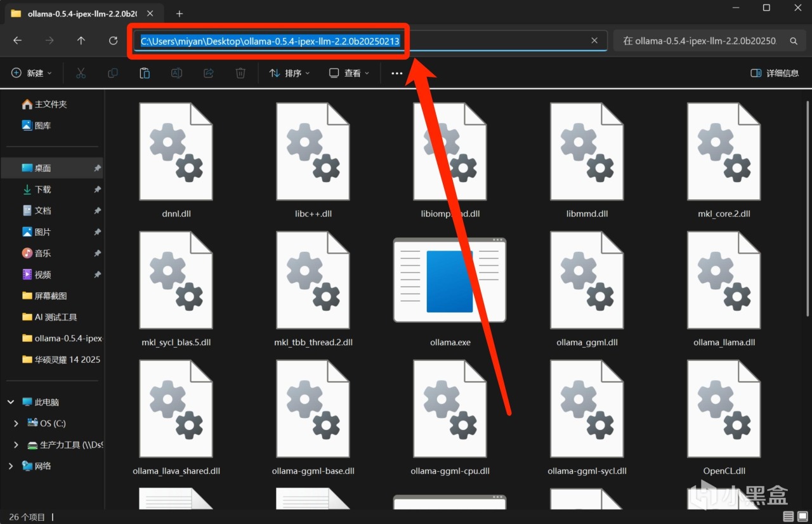Select the ollama_ggml.dll file
The height and width of the screenshot is (524, 812).
pyautogui.click(x=587, y=289)
